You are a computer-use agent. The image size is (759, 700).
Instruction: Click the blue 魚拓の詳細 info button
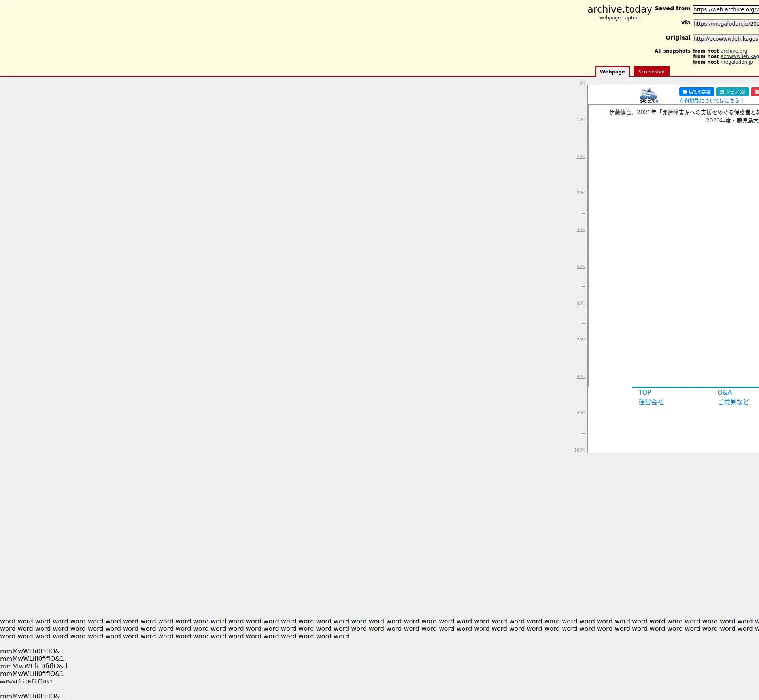[x=696, y=92]
